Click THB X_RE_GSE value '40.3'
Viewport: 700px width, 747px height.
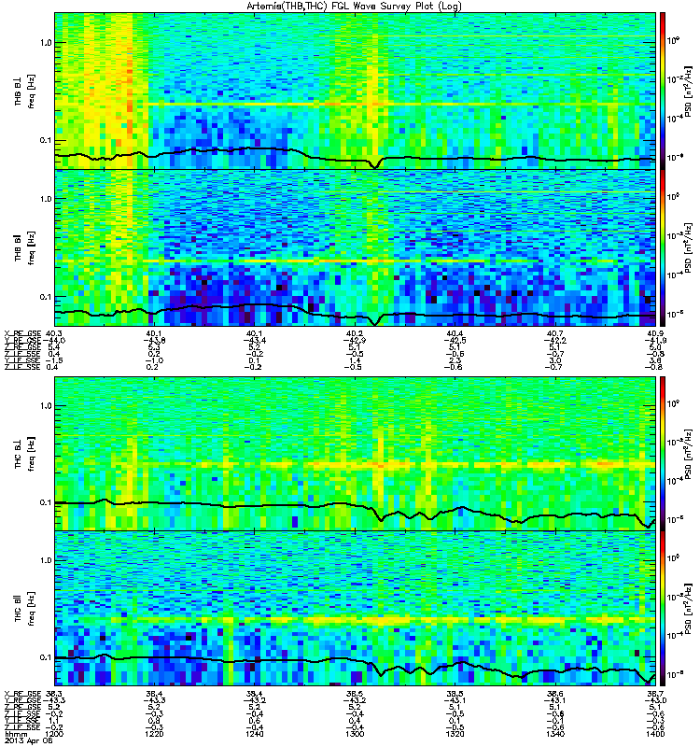[x=53, y=334]
